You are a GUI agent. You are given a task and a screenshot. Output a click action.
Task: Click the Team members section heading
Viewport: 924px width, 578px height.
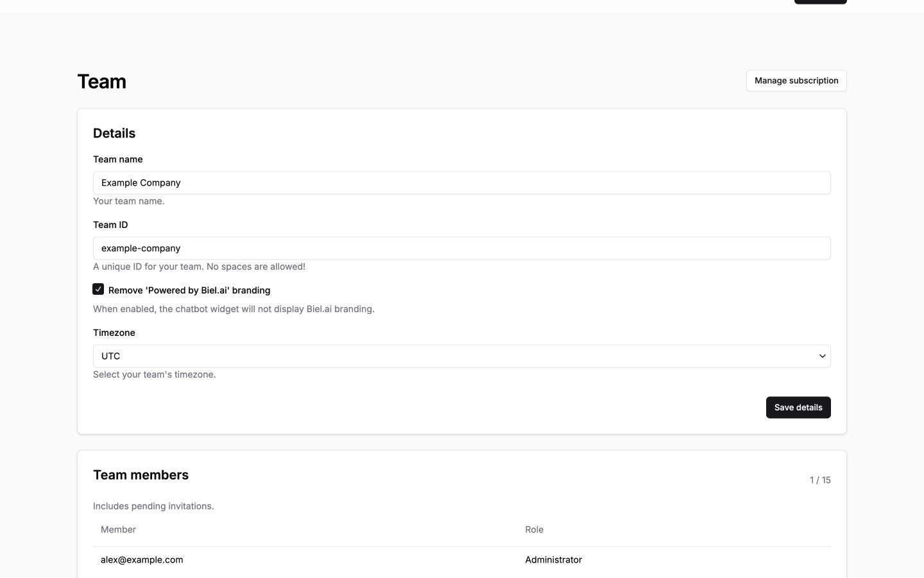(x=141, y=475)
